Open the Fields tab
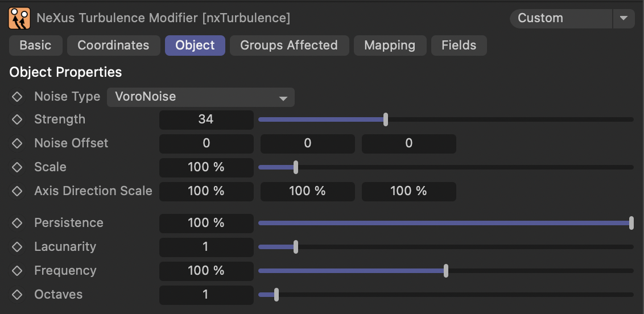644x314 pixels. tap(459, 45)
